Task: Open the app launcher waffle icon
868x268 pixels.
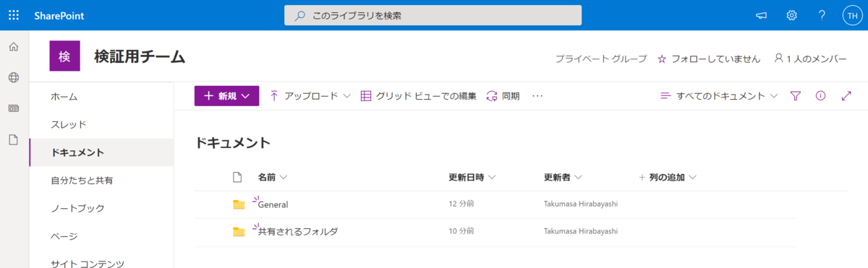Action: click(14, 15)
